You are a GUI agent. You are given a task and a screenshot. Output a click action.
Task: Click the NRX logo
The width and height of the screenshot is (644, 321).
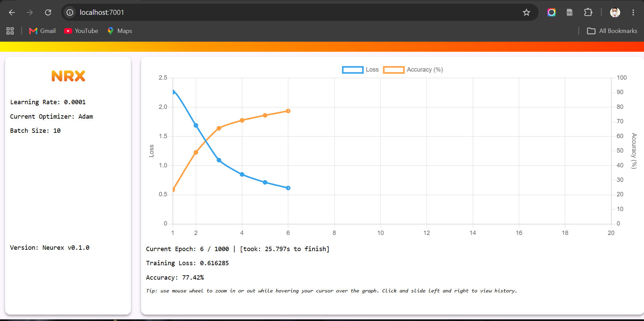[x=68, y=76]
